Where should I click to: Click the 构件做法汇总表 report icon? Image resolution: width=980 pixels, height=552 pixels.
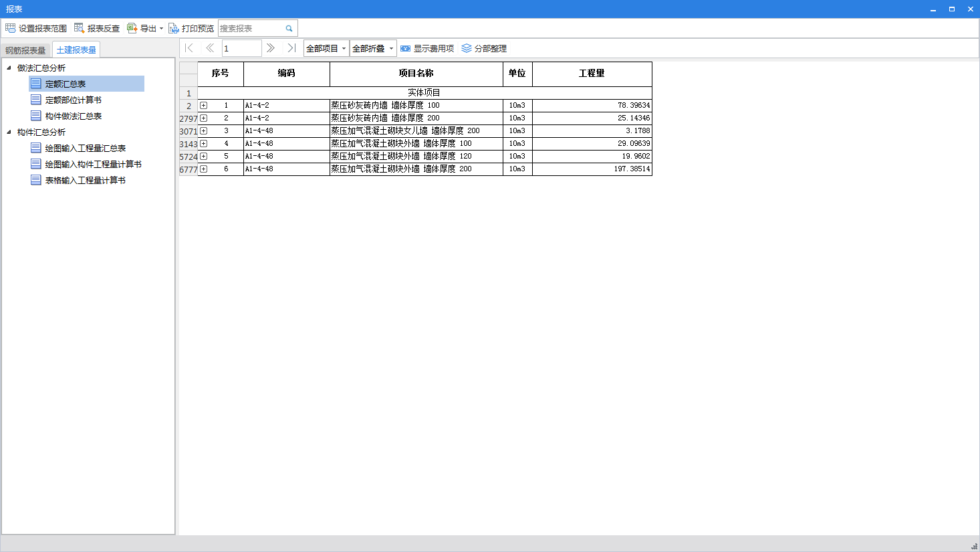[36, 116]
